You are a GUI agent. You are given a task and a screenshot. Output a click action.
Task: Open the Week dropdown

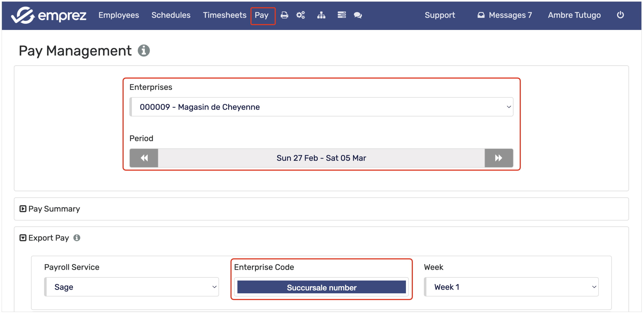[x=511, y=287]
